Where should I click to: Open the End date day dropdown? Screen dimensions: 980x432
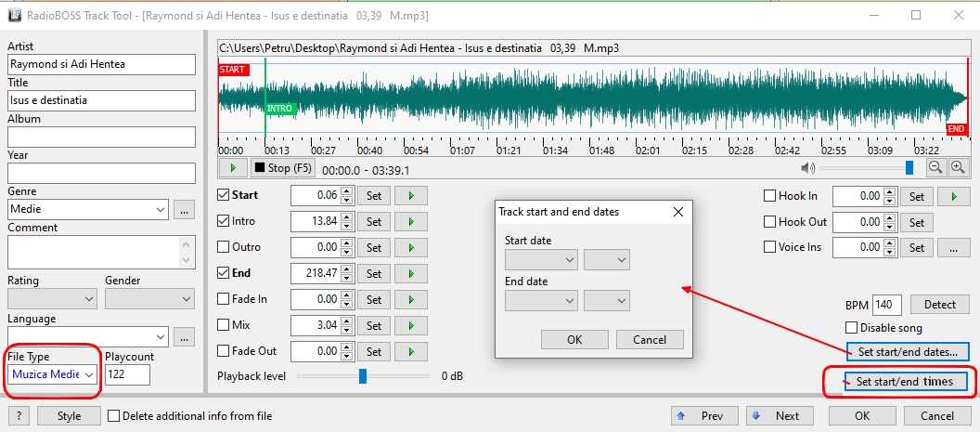point(541,301)
